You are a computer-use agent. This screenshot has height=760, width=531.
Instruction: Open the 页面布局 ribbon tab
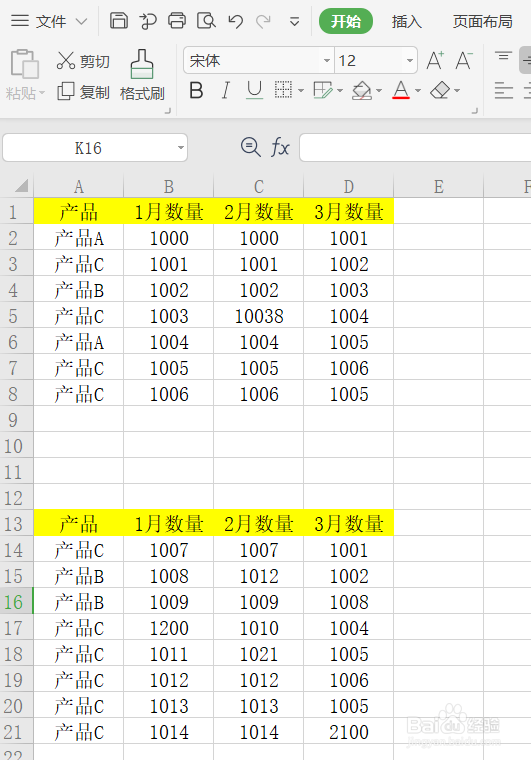(x=483, y=21)
